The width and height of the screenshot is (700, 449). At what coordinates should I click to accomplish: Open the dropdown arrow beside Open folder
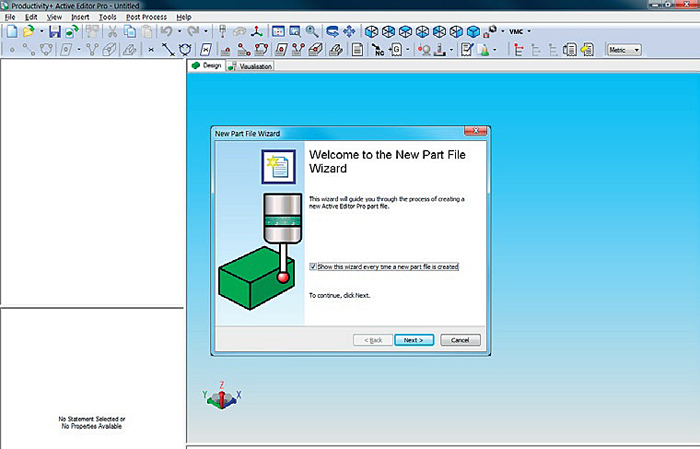(x=42, y=31)
